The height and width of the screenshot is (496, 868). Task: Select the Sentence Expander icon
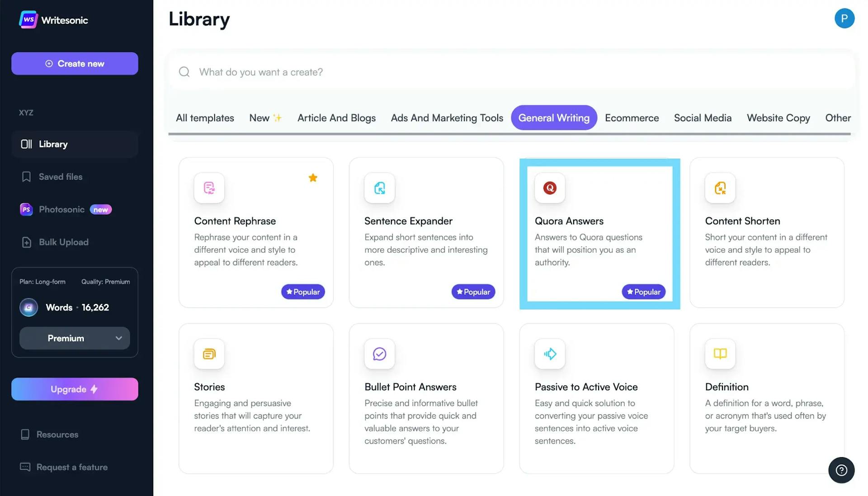pos(380,188)
